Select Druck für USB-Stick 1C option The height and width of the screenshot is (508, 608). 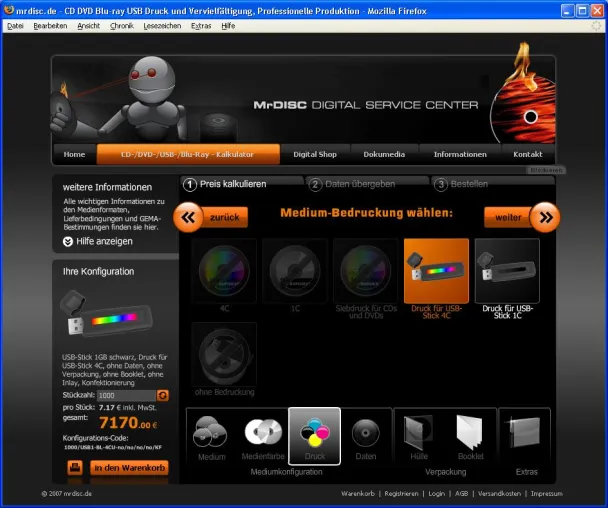pos(507,271)
